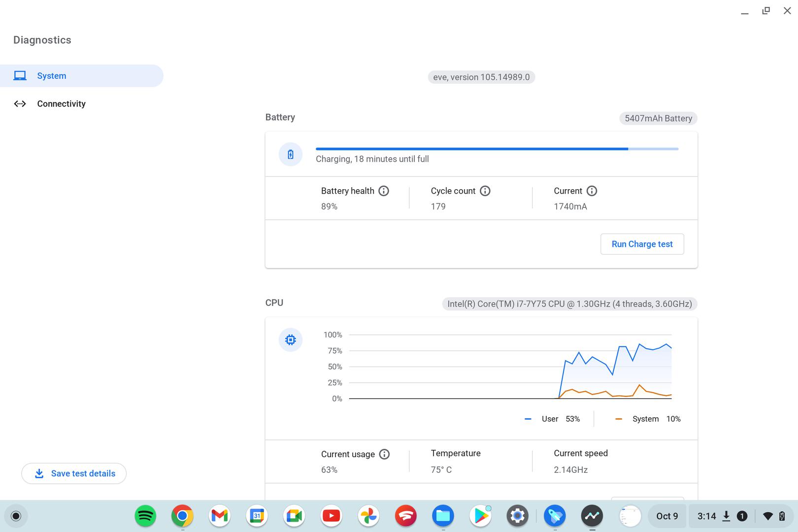Click the 1740mA current value
798x532 pixels.
click(570, 206)
